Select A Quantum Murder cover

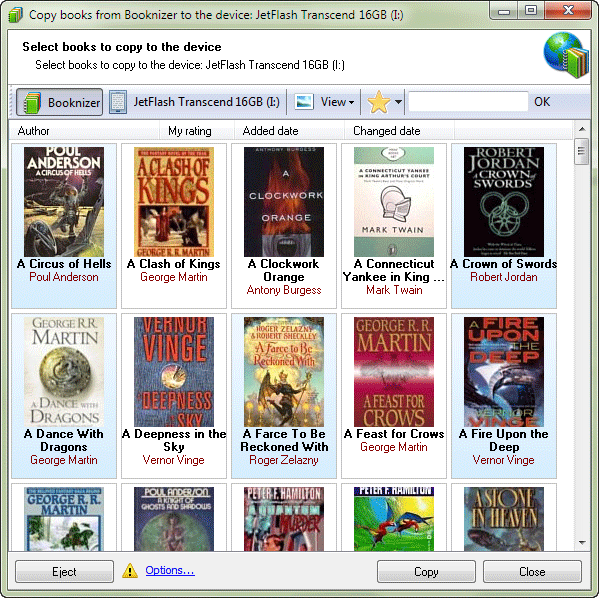tap(284, 519)
